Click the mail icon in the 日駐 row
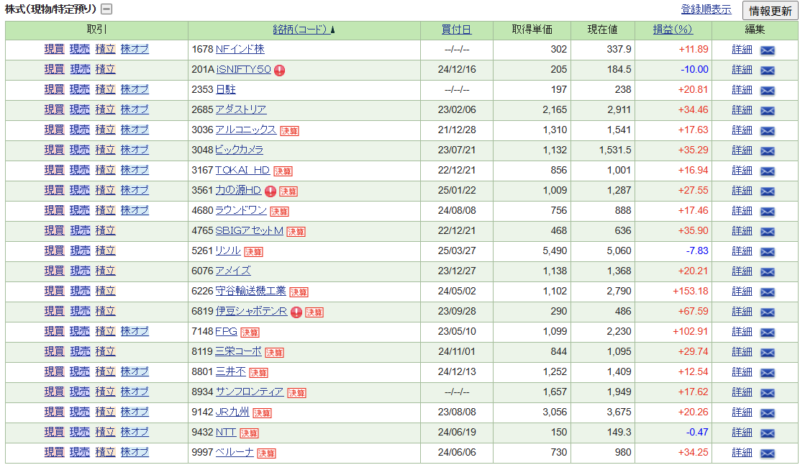800x465 pixels. [767, 90]
